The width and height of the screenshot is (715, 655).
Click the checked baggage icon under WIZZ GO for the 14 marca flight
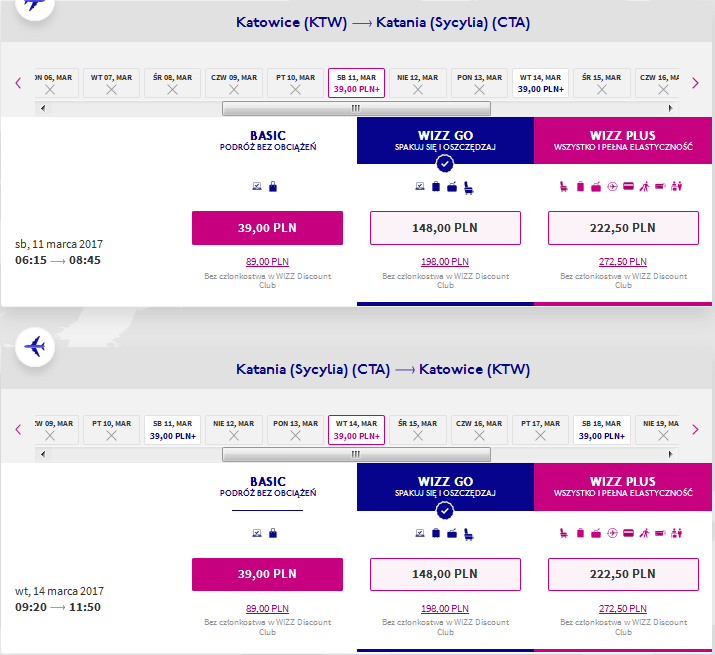[x=452, y=533]
